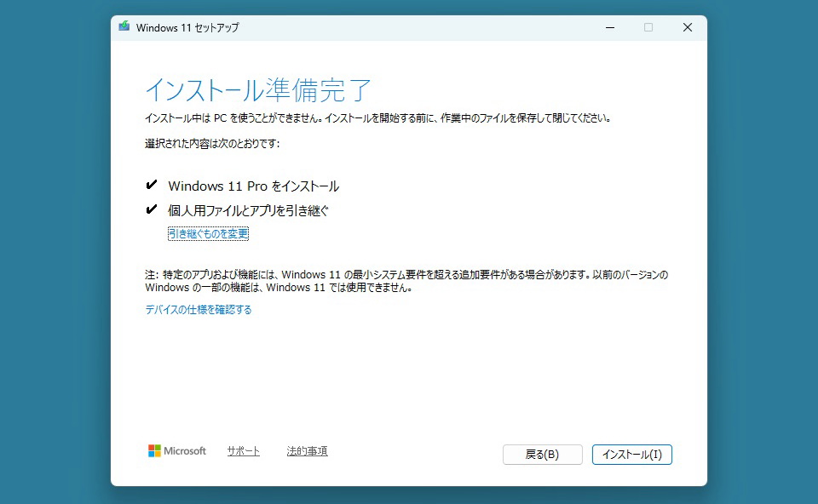Click the heading インストール準備完了
The image size is (818, 504).
point(258,90)
